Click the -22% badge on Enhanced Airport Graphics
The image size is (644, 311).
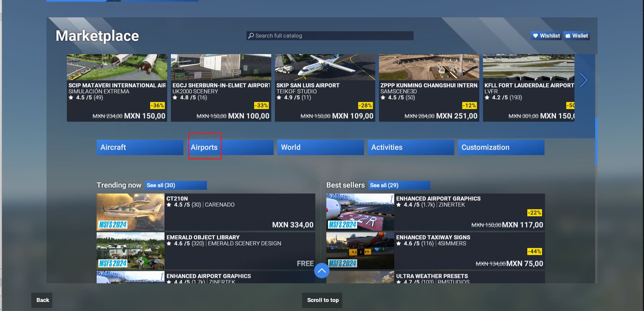click(534, 212)
